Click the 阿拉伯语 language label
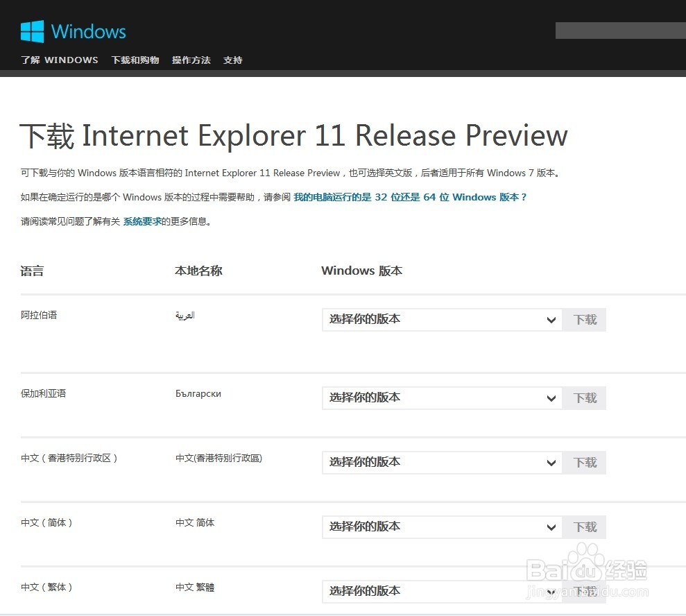Screen dimensions: 686x616 39,315
